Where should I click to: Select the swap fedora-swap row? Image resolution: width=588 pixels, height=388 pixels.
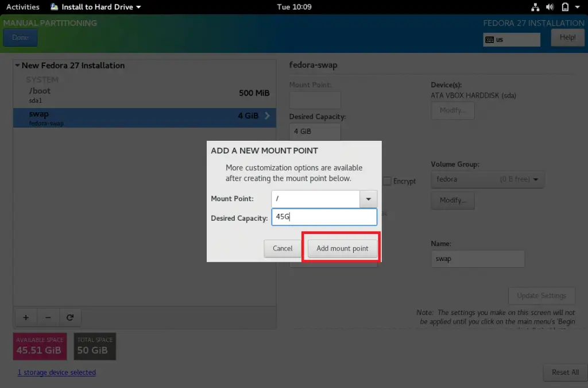coord(145,118)
